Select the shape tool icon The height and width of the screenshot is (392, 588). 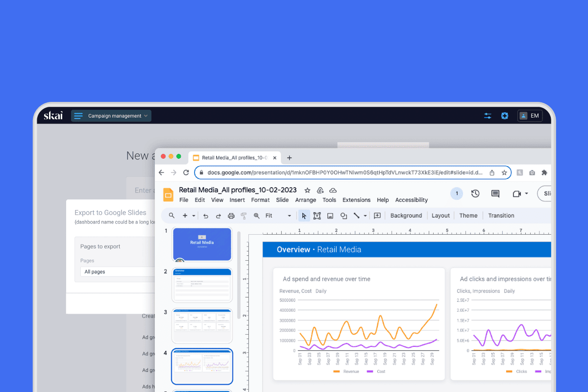pos(343,216)
